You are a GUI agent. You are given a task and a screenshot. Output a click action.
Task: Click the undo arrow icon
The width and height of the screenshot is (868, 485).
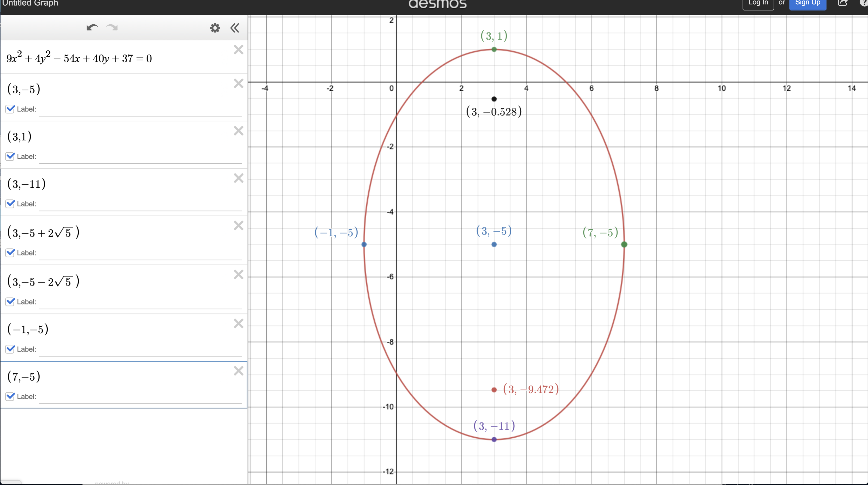pos(92,28)
